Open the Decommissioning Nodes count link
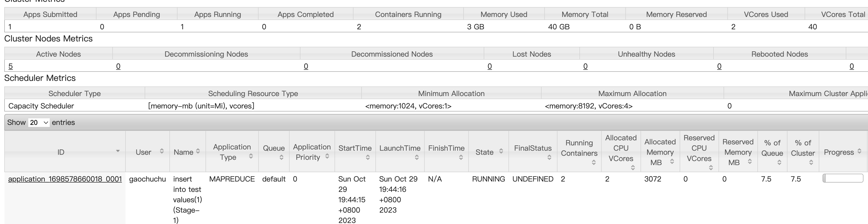Image resolution: width=868 pixels, height=224 pixels. click(118, 66)
